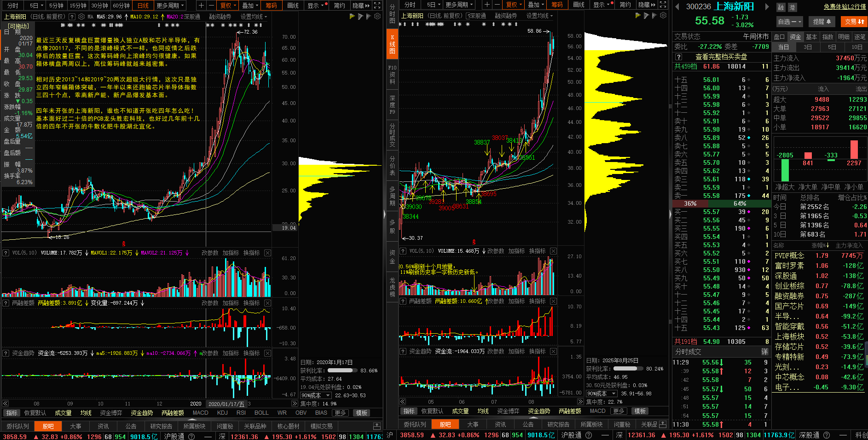Toggle 筹码 chip view in the left chart toolbar
The width and height of the screenshot is (868, 440).
(x=271, y=6)
